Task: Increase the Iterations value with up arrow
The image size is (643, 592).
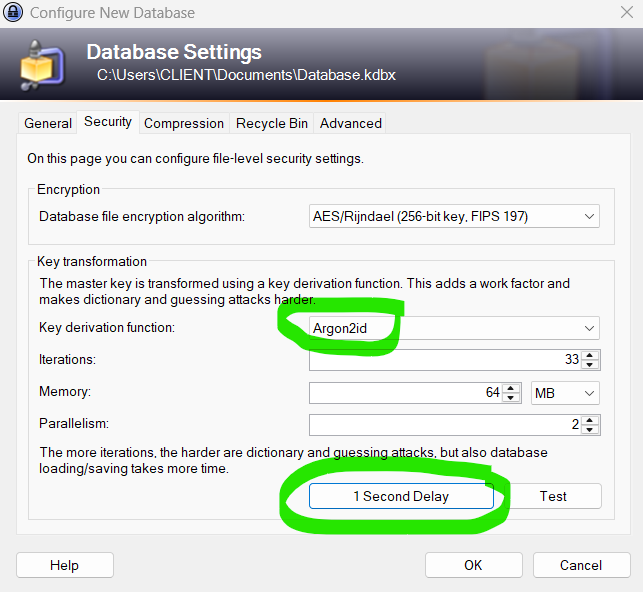Action: click(x=591, y=355)
